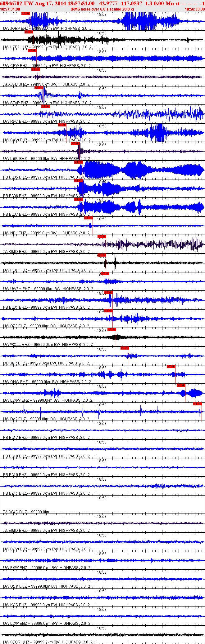The image size is (205, 644).
Task: Click the TA K04D BHZ station label
Action: click(15, 252)
